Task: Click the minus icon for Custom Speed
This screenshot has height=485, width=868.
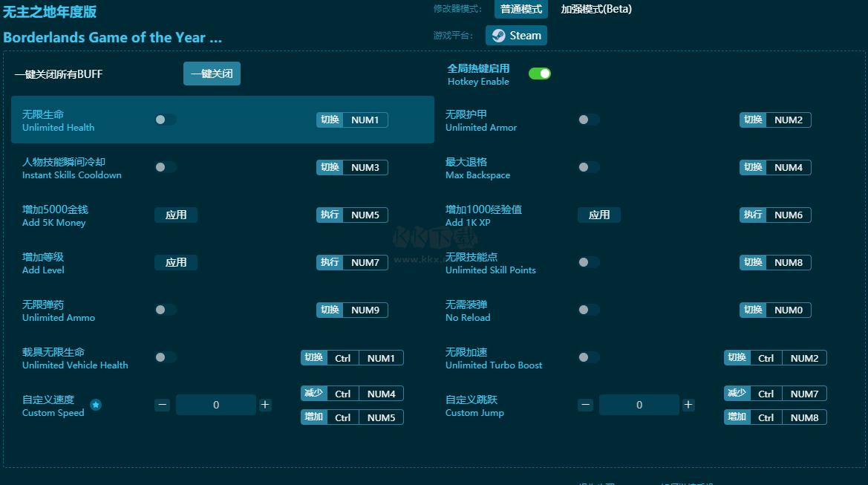Action: pyautogui.click(x=162, y=405)
